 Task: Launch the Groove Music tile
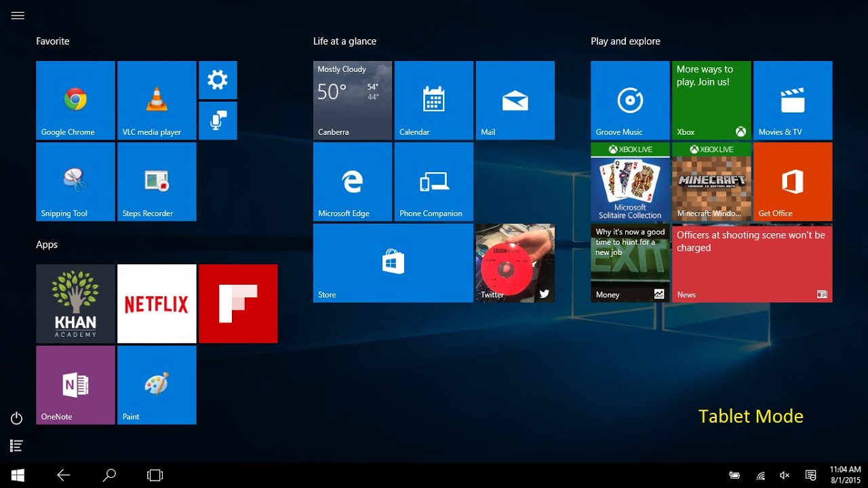pyautogui.click(x=630, y=100)
